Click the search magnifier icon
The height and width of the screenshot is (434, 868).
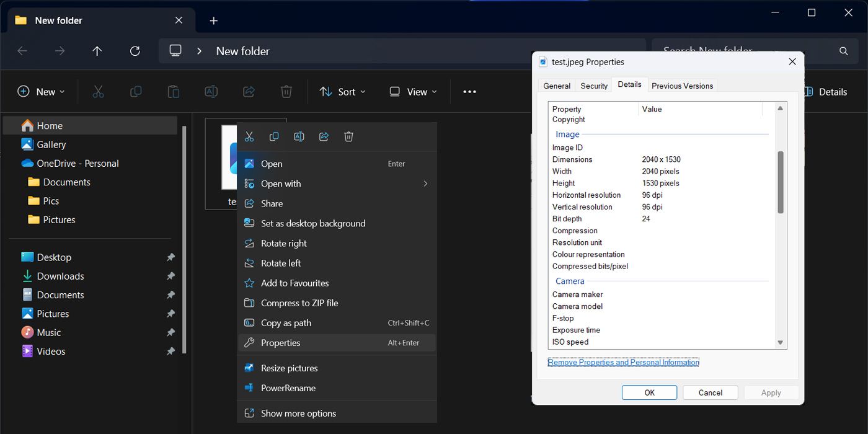coord(843,51)
